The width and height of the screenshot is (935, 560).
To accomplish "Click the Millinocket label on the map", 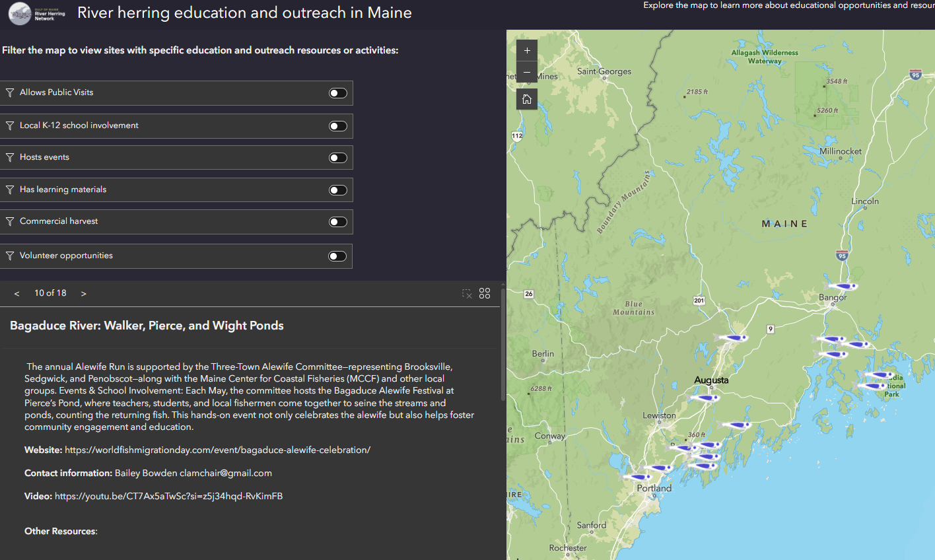I will pyautogui.click(x=841, y=151).
